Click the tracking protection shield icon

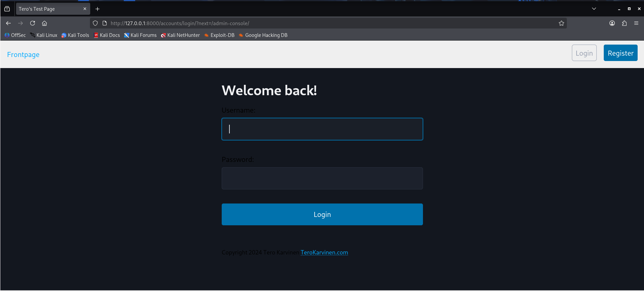click(95, 23)
